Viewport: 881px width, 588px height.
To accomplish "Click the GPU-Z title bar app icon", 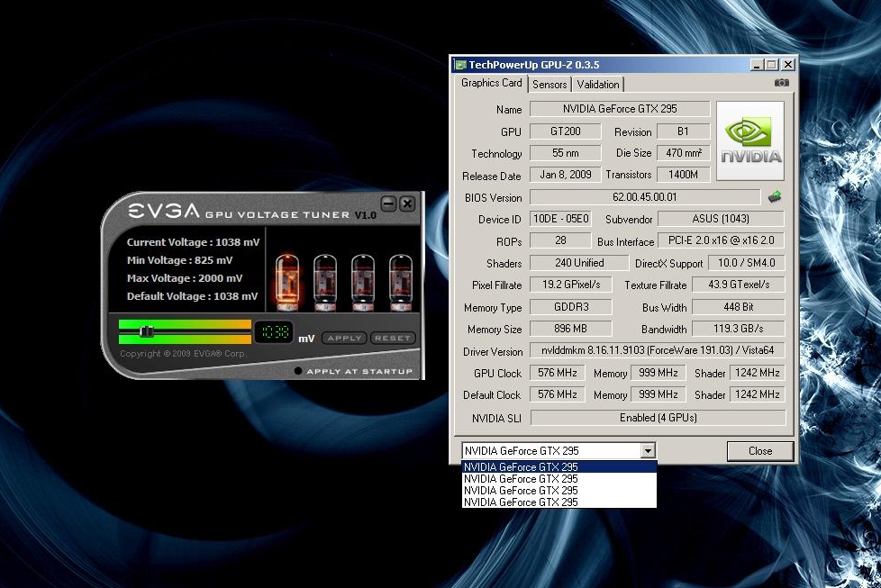I will (460, 65).
